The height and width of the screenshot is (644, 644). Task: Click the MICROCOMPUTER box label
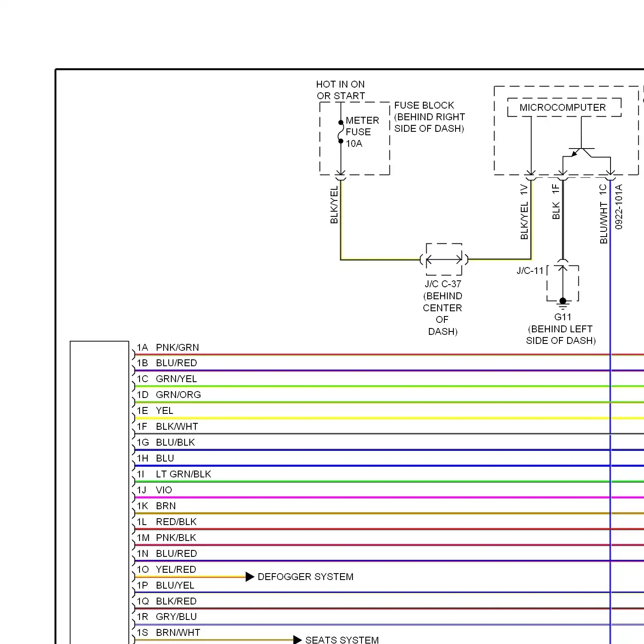pyautogui.click(x=563, y=107)
